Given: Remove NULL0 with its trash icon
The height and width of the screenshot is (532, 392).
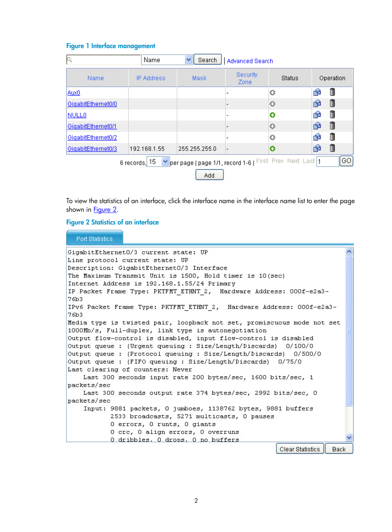Looking at the screenshot, I should 332,114.
